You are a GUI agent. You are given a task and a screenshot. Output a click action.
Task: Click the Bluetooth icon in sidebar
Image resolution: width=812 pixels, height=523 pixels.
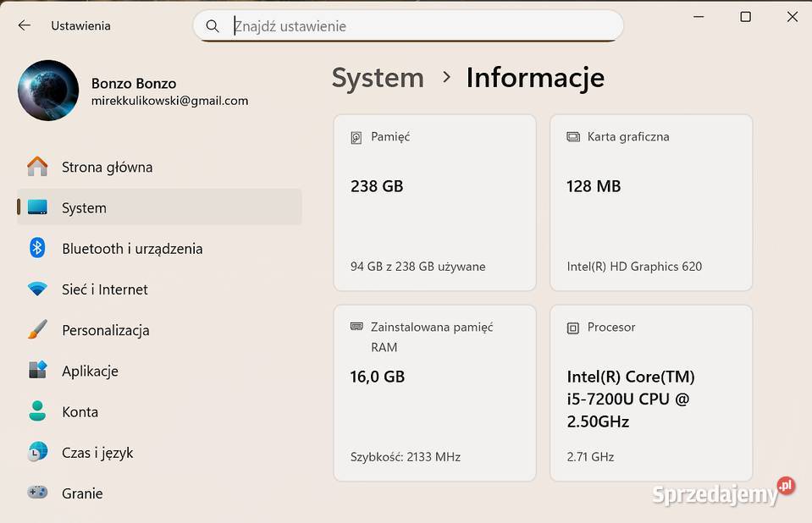tap(37, 248)
